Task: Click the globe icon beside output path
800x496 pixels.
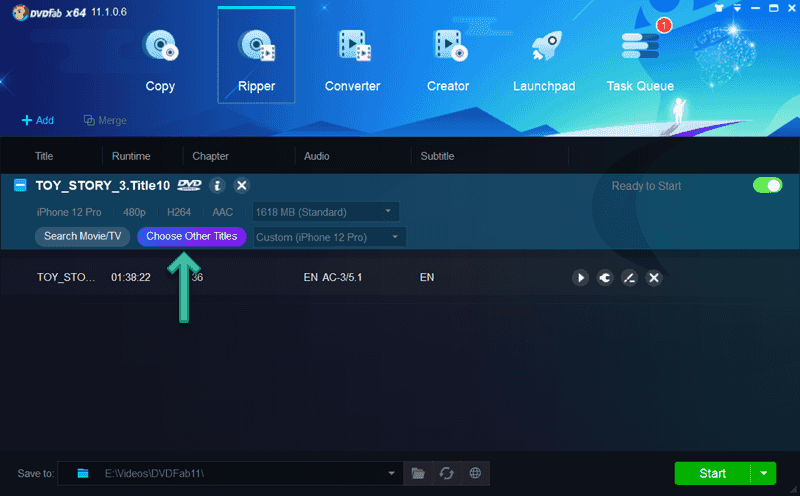Action: click(x=475, y=474)
